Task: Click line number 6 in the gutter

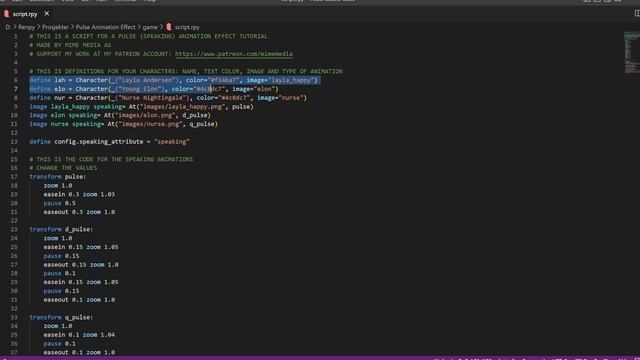Action: click(16, 80)
